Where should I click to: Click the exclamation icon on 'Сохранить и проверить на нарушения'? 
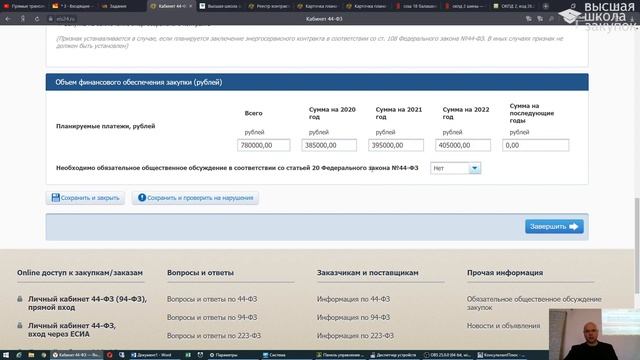pos(142,198)
